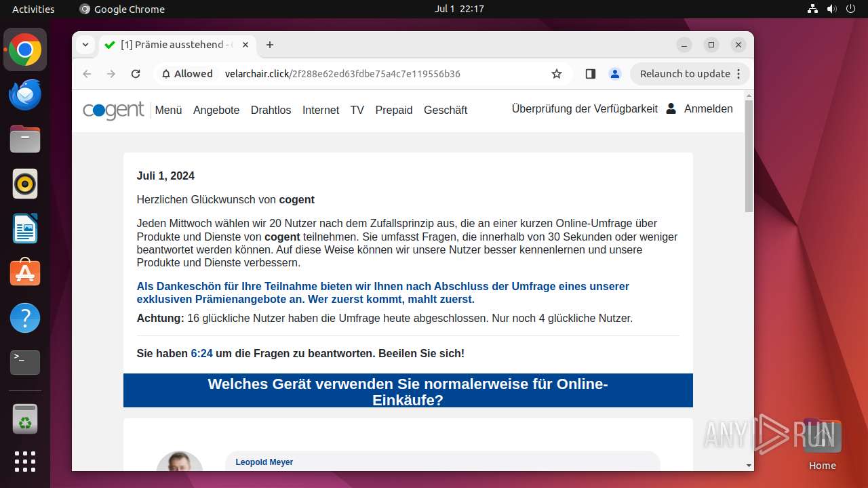The height and width of the screenshot is (488, 868).
Task: Close the Prämie ausstehend tab
Action: [x=245, y=45]
